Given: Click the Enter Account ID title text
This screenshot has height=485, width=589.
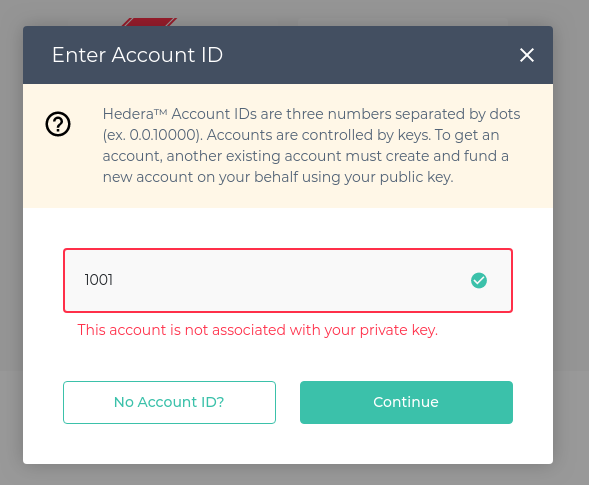Looking at the screenshot, I should click(x=137, y=55).
